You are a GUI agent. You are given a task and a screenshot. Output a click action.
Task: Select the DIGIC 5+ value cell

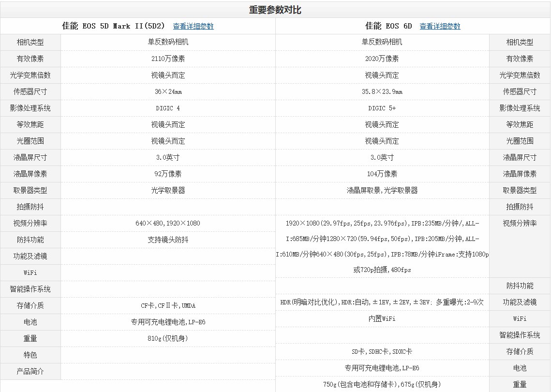(x=382, y=108)
